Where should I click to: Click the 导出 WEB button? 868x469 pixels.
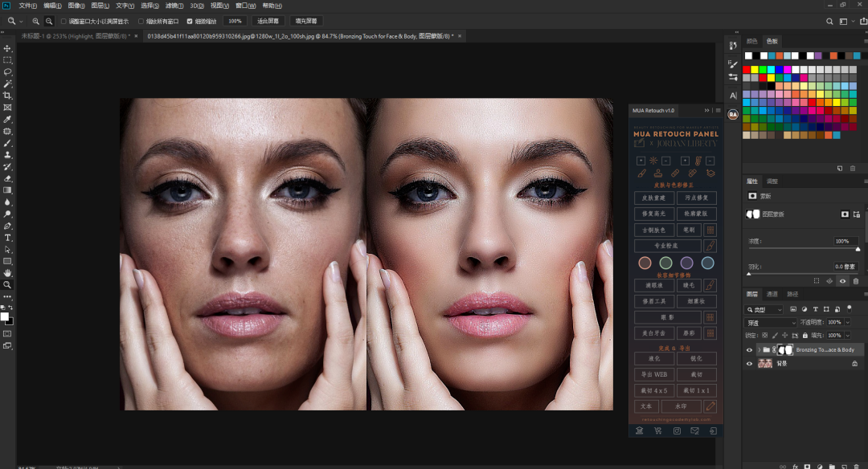pyautogui.click(x=654, y=374)
